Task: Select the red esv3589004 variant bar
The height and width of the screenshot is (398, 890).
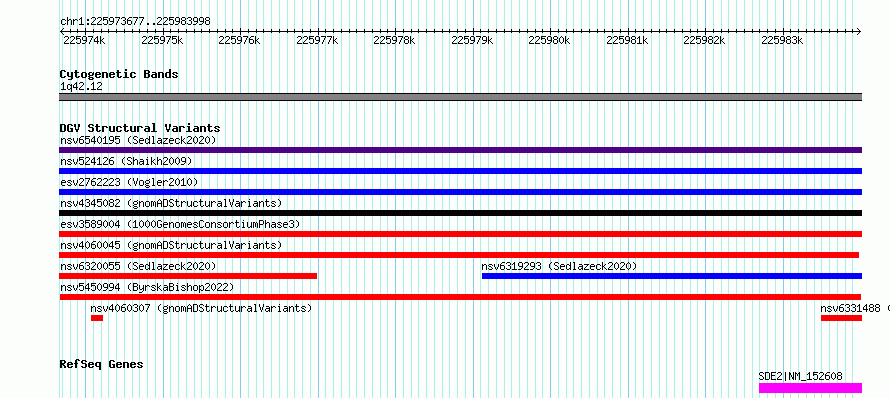Action: tap(460, 234)
